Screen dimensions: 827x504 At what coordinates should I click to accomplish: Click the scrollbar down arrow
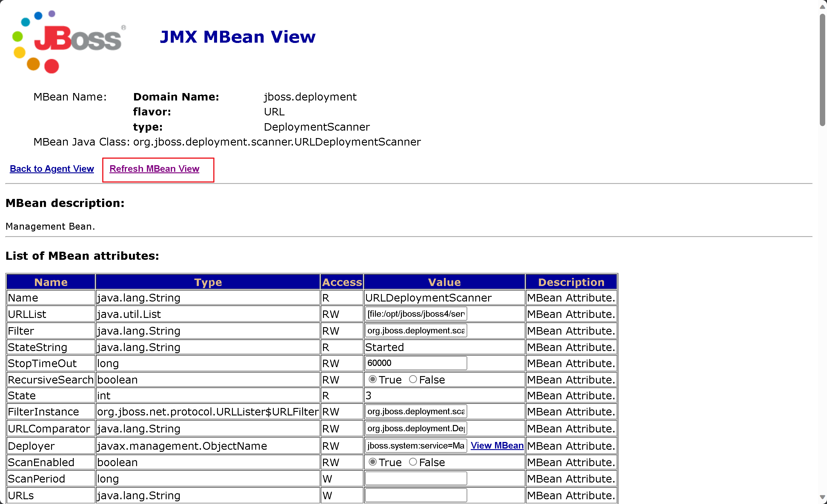[822, 497]
